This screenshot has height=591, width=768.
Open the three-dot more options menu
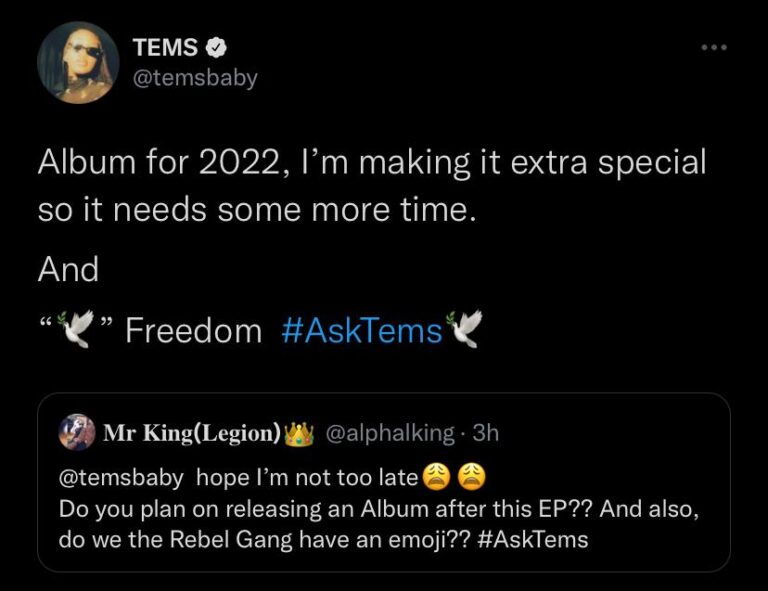coord(714,47)
